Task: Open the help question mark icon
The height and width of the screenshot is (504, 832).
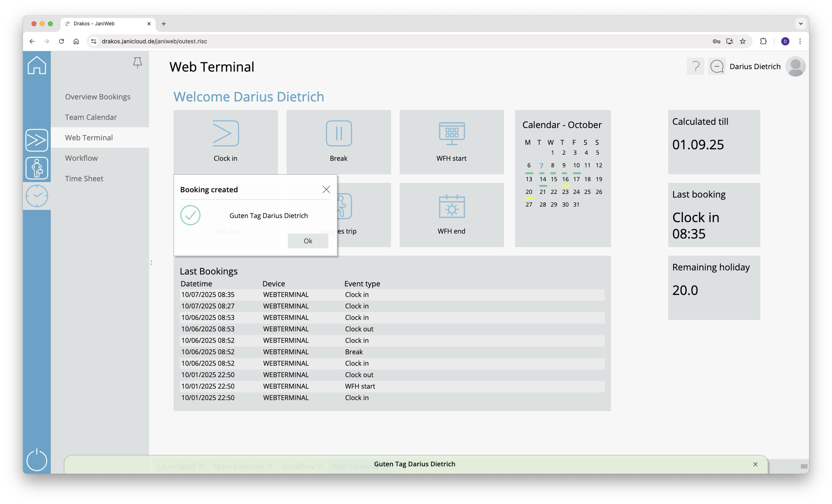Action: (x=695, y=66)
